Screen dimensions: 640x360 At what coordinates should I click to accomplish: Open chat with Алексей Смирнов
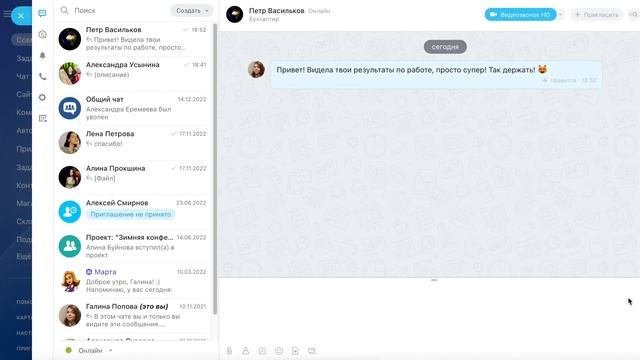[x=133, y=211]
